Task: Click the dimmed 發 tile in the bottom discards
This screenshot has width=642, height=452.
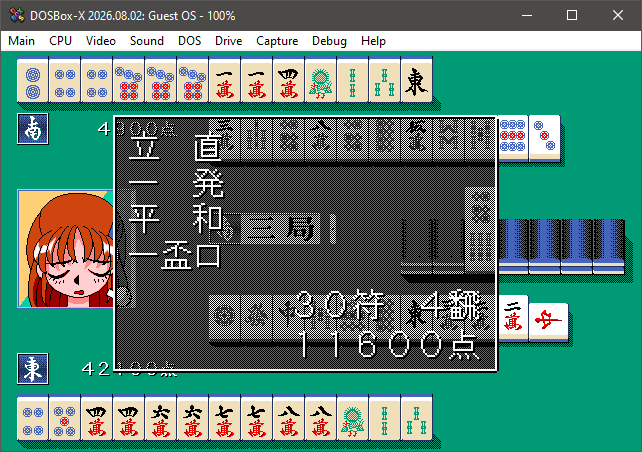Action: [x=256, y=317]
